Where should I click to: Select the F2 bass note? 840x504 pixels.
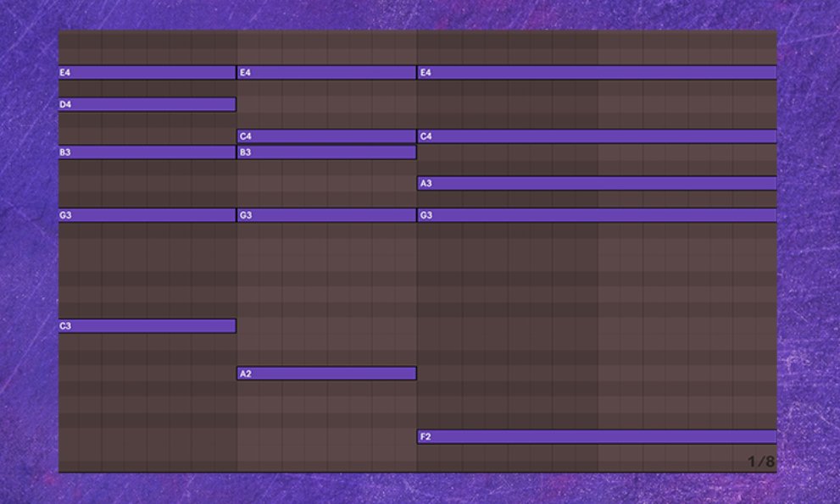(x=597, y=436)
